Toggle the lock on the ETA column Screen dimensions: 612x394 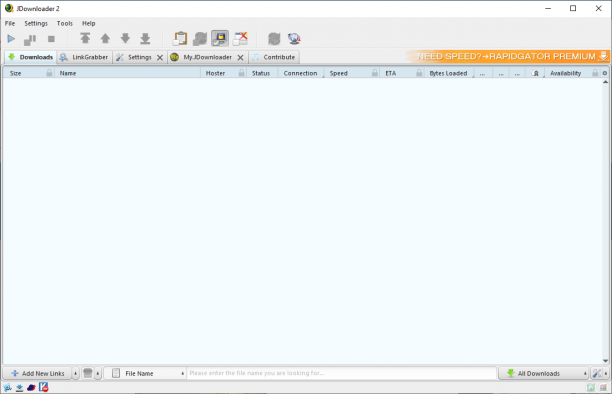419,73
